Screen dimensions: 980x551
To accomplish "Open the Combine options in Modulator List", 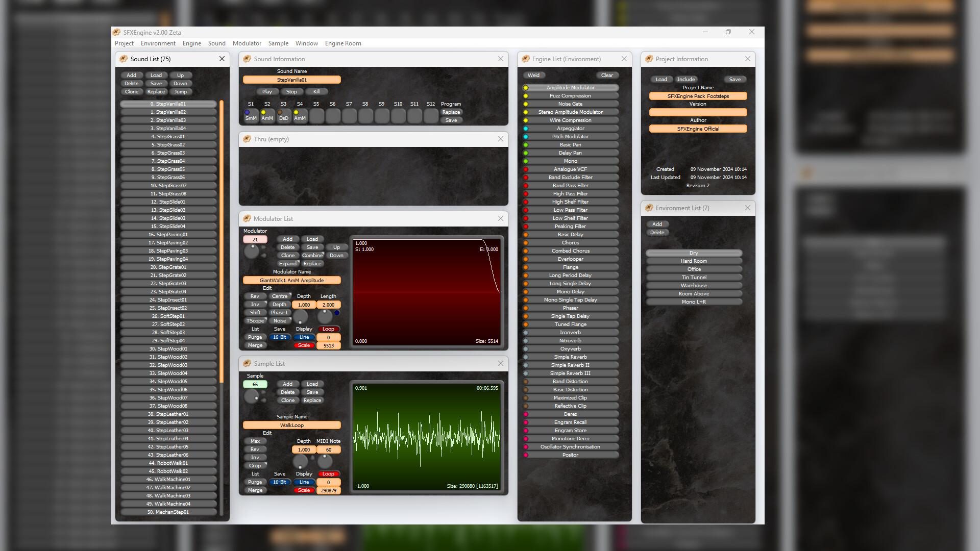I will [312, 255].
